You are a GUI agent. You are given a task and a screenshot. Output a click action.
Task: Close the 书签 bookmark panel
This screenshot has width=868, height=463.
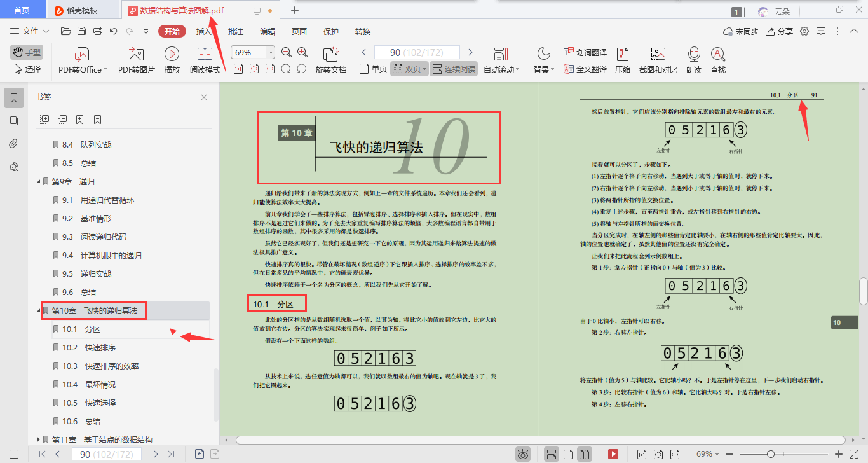[x=204, y=97]
